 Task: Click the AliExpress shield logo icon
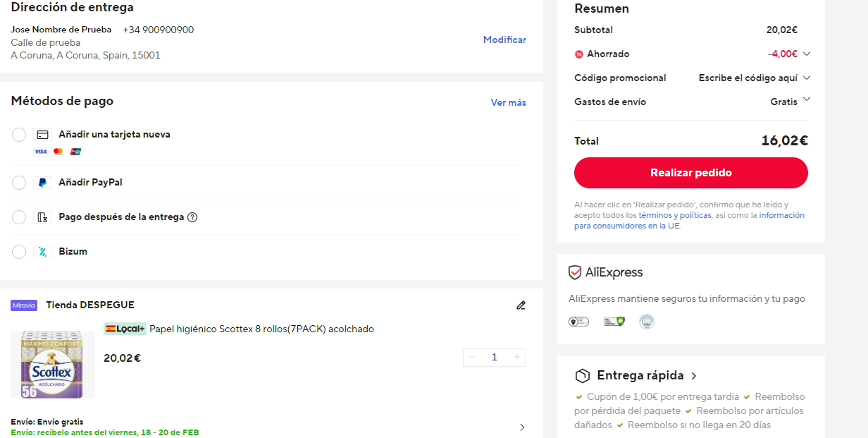pos(575,272)
